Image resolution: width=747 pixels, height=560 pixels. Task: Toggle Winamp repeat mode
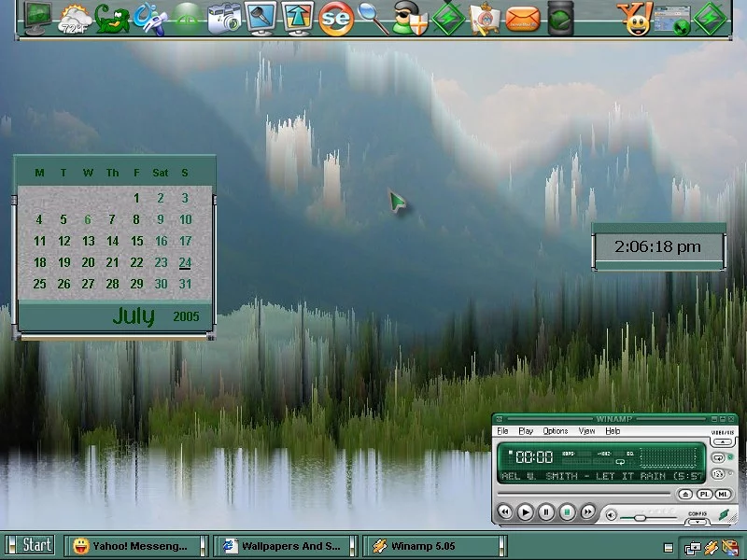[x=717, y=458]
